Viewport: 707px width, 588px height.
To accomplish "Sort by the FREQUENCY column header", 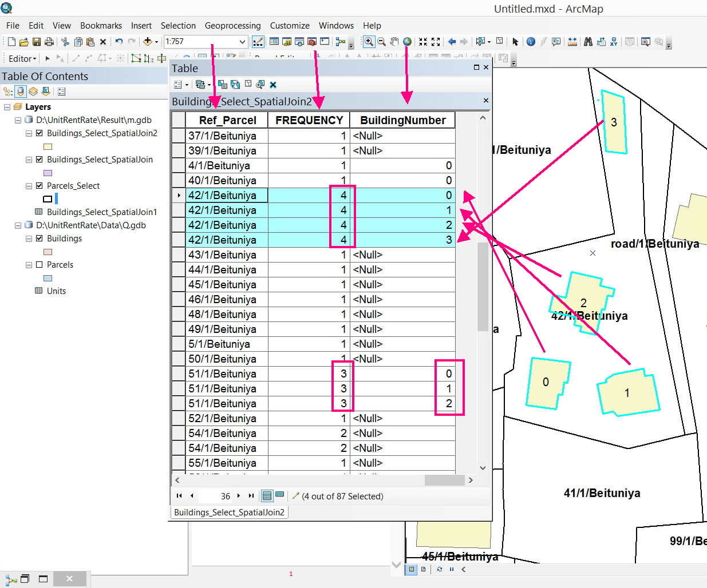I will point(309,120).
